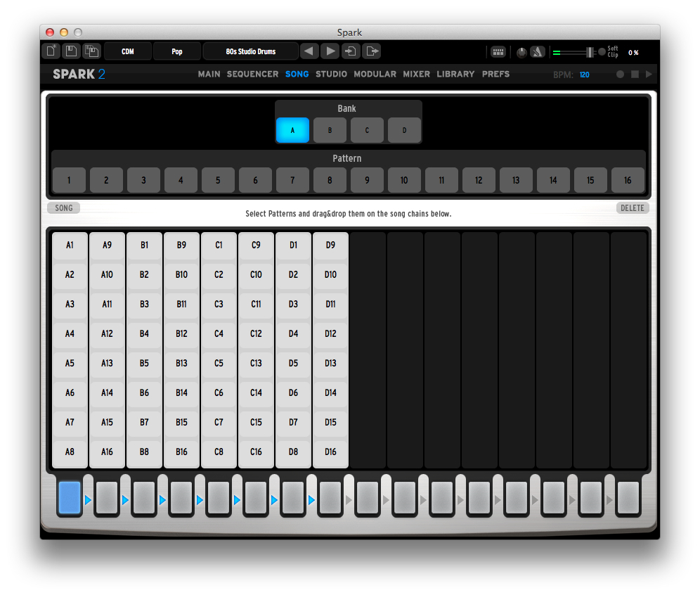Load the previous kit with the left arrow
700x595 pixels.
(x=309, y=51)
